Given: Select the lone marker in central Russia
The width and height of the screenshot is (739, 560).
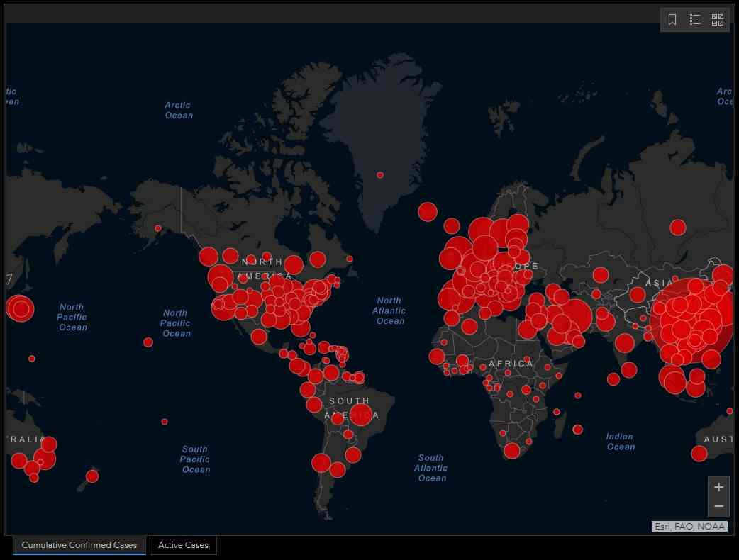Looking at the screenshot, I should tap(678, 228).
